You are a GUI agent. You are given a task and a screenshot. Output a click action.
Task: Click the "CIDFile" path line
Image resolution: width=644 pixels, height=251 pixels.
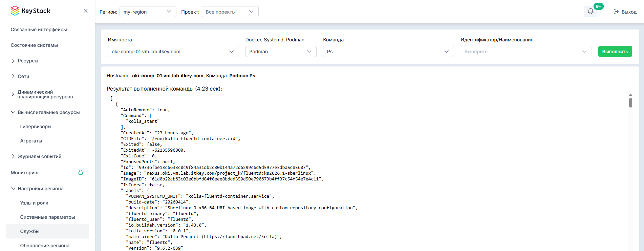click(x=180, y=138)
